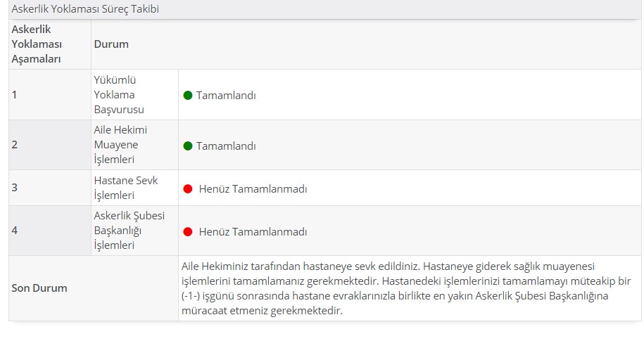
Task: Click Tamamlandı text in the second row
Action: click(226, 146)
